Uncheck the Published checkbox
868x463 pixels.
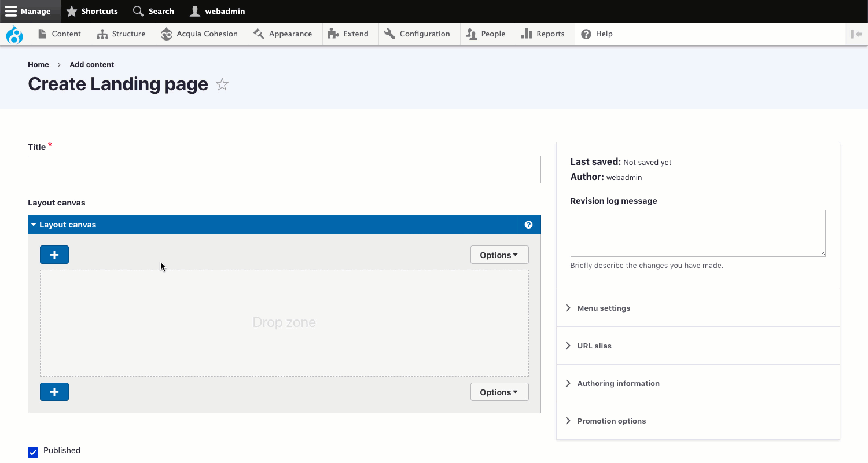[x=33, y=452]
